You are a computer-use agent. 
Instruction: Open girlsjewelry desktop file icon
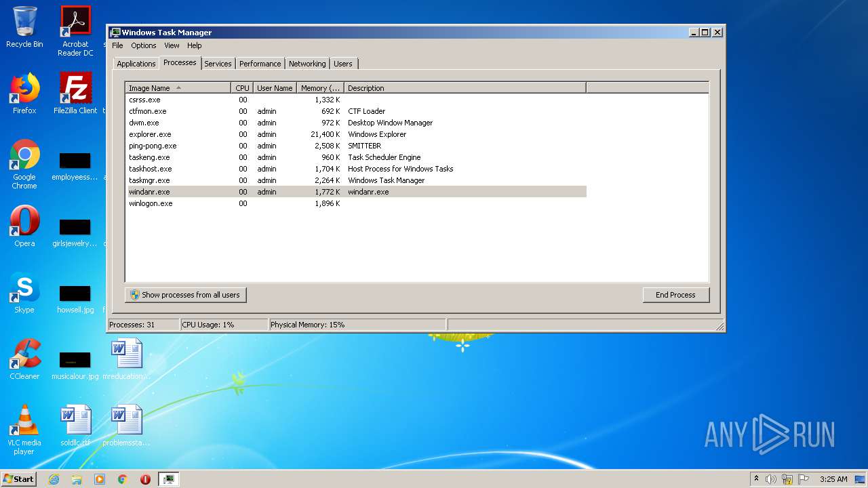[x=75, y=232]
